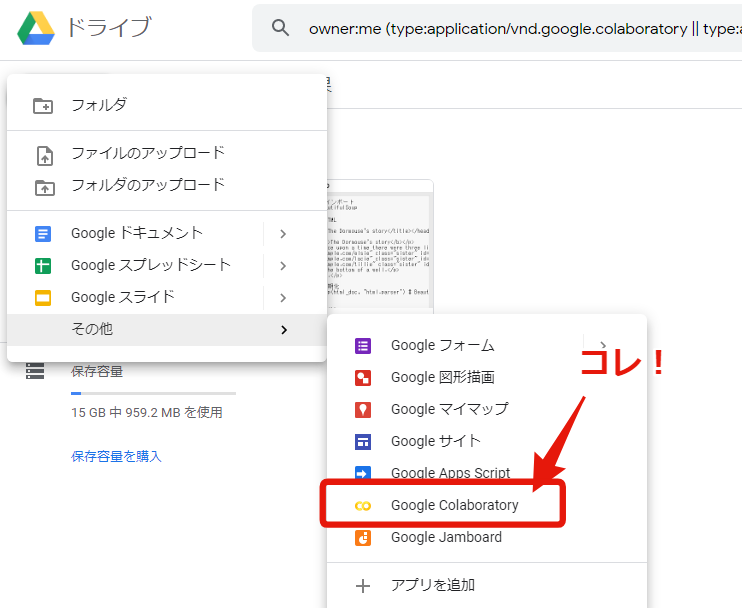The width and height of the screenshot is (742, 608).
Task: Click the Google Sites icon
Action: (x=363, y=442)
